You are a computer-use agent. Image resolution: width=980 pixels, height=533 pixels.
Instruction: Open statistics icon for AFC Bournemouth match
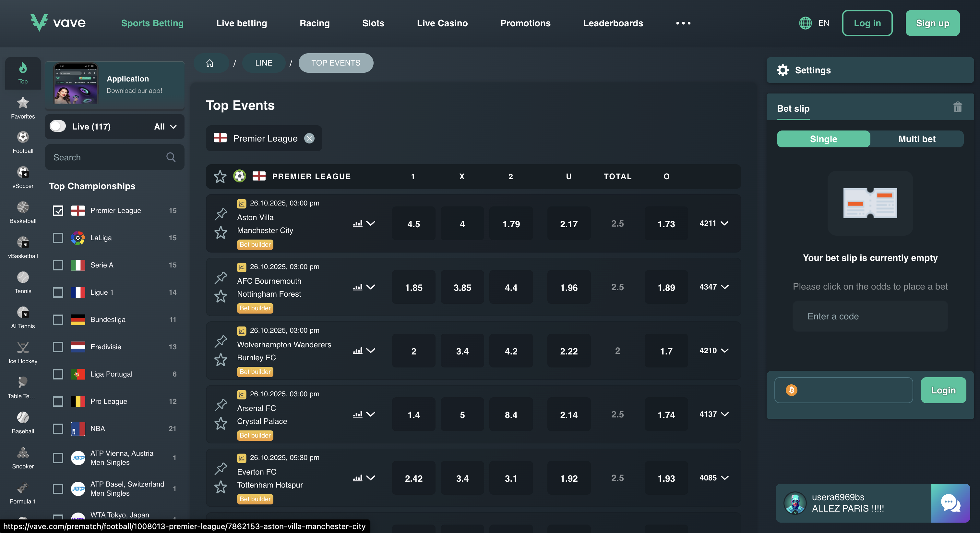(357, 287)
